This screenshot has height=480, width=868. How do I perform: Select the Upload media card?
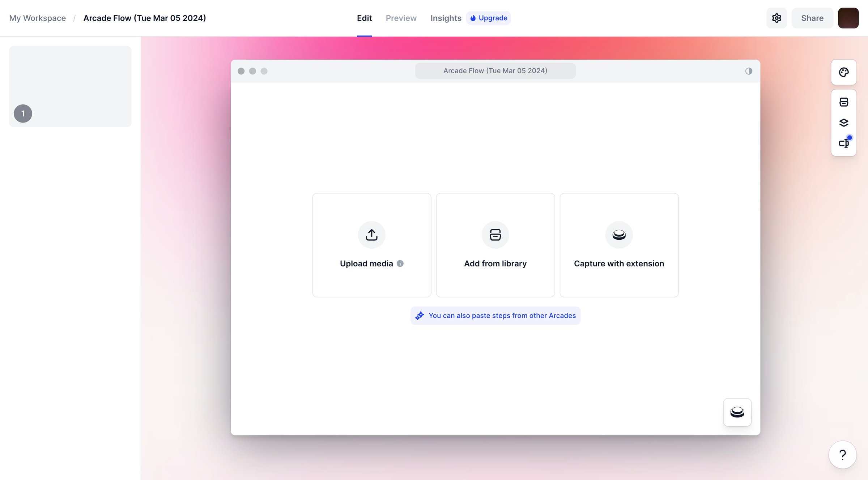point(371,245)
